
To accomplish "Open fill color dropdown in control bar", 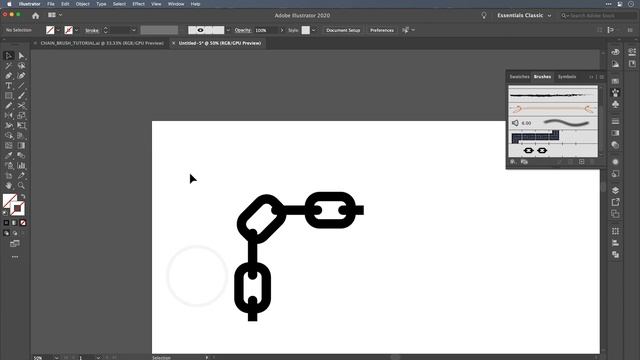I will click(58, 30).
